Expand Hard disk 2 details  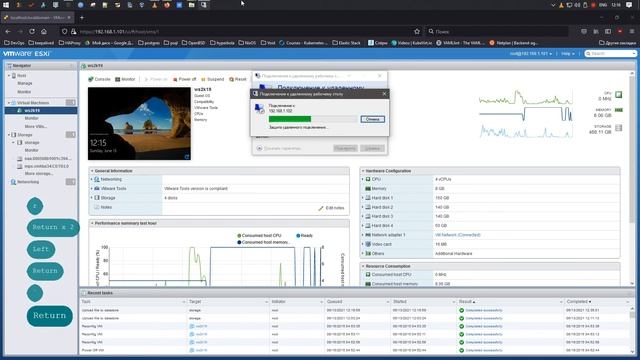tap(362, 207)
